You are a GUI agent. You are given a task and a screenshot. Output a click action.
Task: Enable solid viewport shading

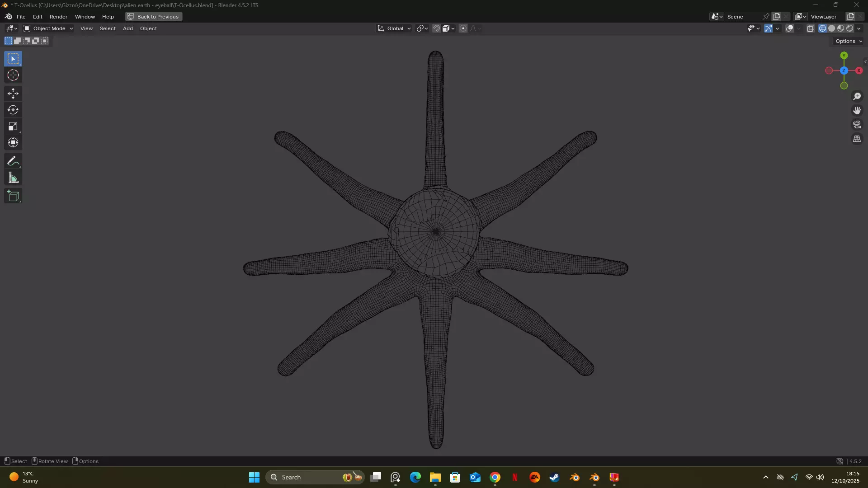pyautogui.click(x=831, y=28)
